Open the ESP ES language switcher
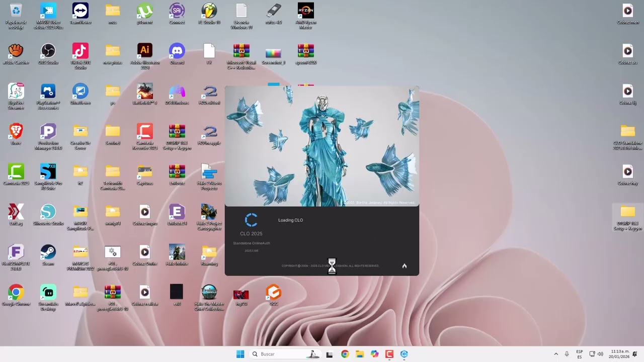The height and width of the screenshot is (362, 644). [x=580, y=354]
